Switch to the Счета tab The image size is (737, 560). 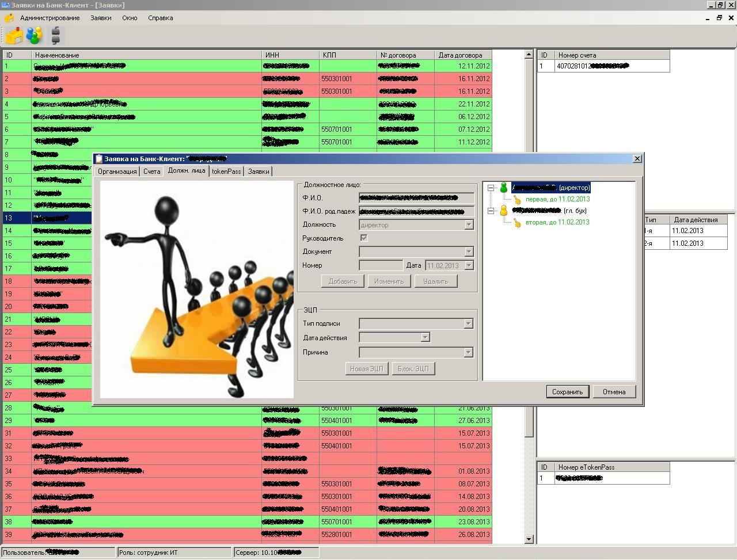(152, 172)
